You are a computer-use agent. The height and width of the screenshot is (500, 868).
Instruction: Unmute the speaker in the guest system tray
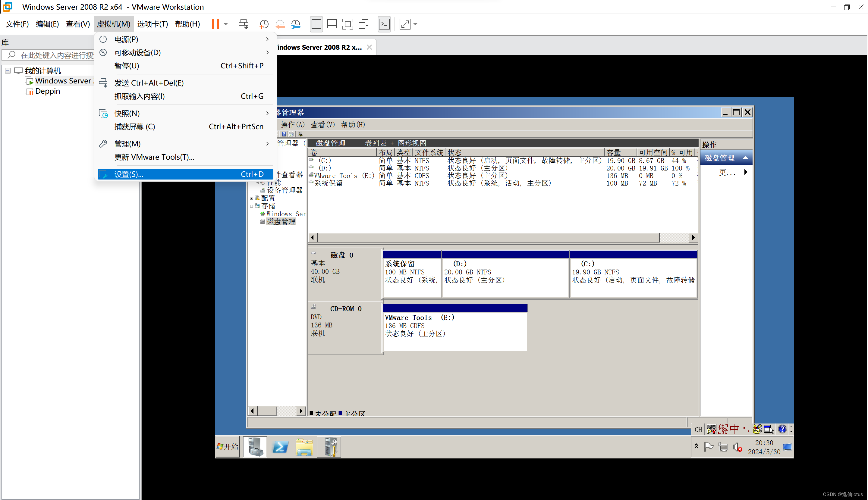[738, 446]
